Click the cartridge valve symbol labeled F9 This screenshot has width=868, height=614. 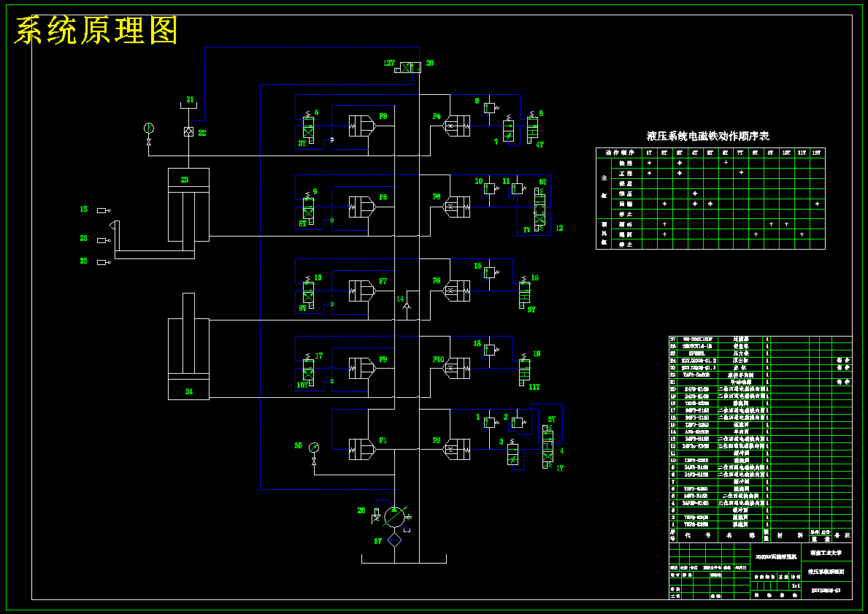[363, 368]
